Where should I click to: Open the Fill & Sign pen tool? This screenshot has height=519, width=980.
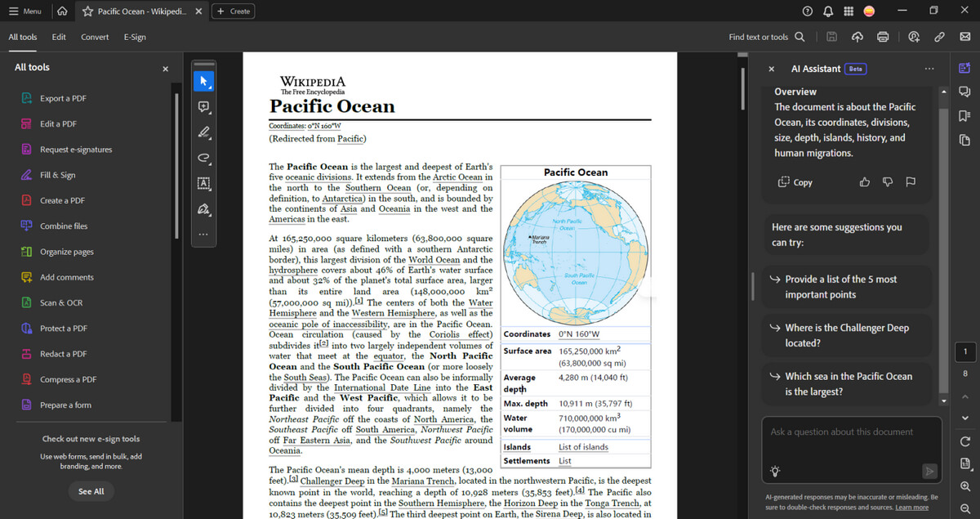[x=203, y=209]
